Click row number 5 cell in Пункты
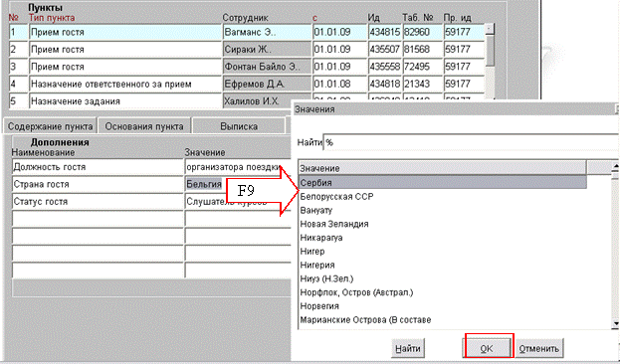This screenshot has height=364, width=620. coord(18,100)
